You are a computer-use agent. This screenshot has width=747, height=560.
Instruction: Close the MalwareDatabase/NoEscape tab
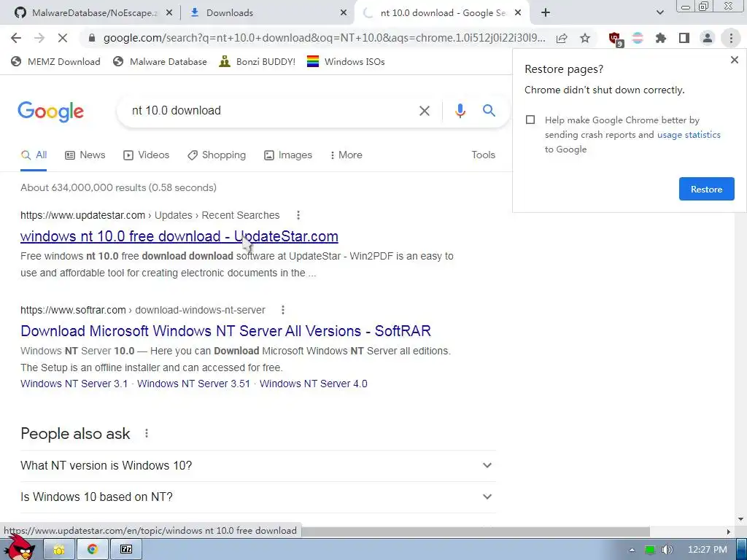(169, 13)
